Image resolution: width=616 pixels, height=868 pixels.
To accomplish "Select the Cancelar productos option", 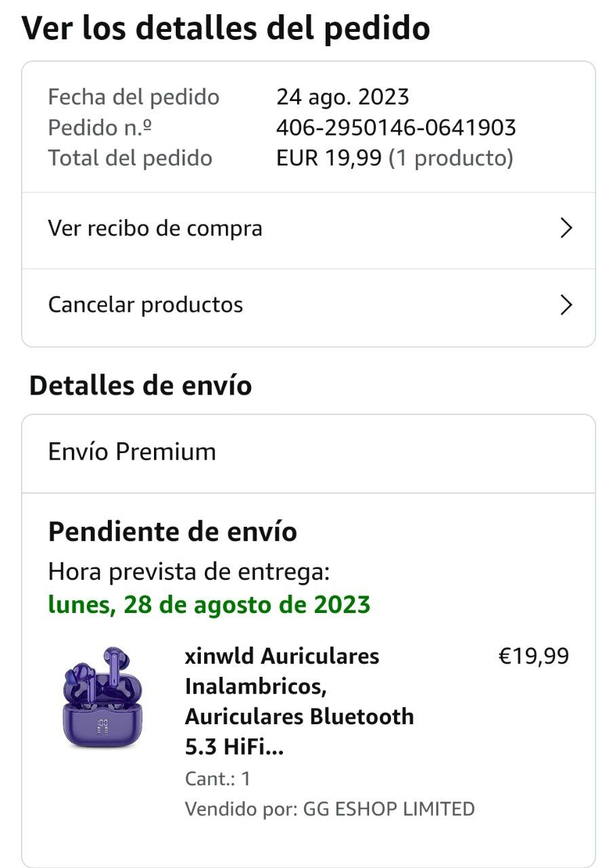I will (x=145, y=304).
